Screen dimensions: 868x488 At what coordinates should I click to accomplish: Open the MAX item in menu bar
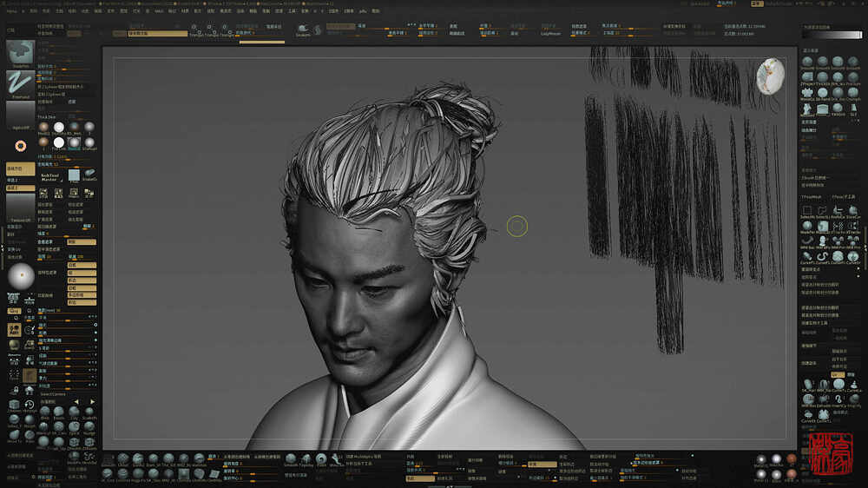point(159,11)
